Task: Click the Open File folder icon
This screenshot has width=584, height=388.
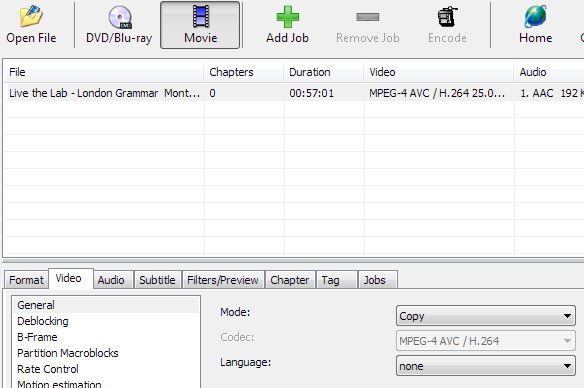Action: (31, 17)
